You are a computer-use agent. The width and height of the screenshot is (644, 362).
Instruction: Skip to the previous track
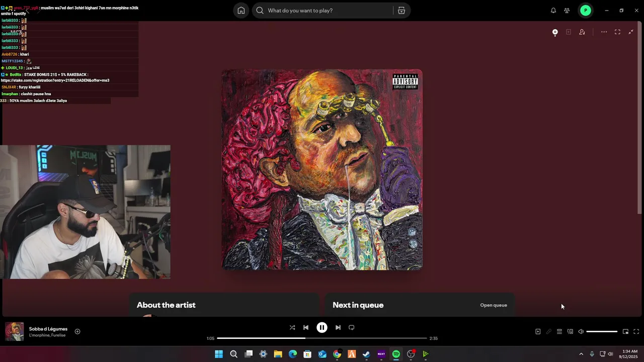point(306,327)
